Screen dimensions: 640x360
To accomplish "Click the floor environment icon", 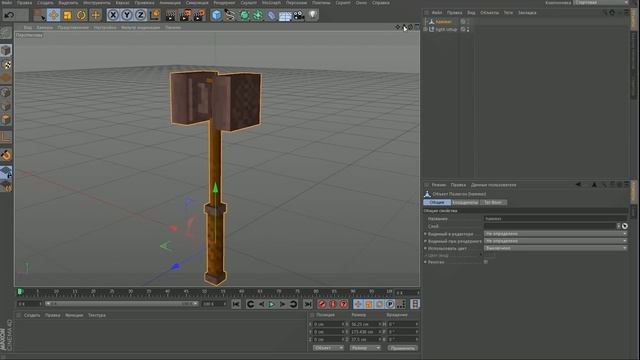I will click(285, 15).
